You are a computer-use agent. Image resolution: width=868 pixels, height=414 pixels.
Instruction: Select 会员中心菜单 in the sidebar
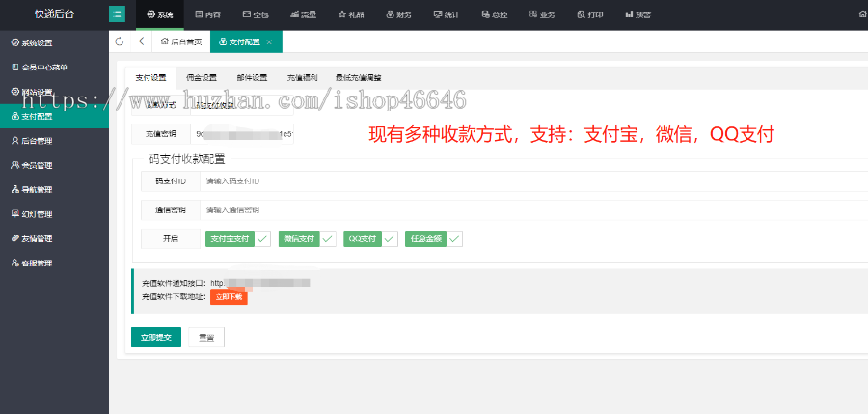(54, 67)
